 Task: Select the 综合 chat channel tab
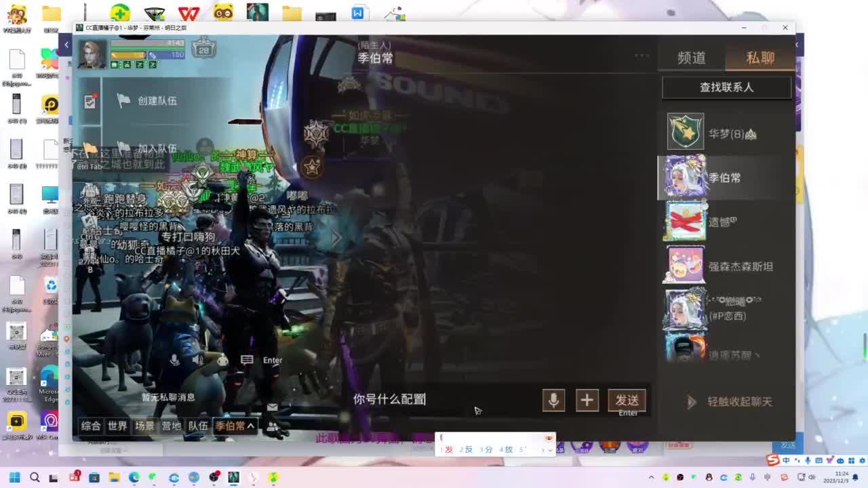pos(91,426)
